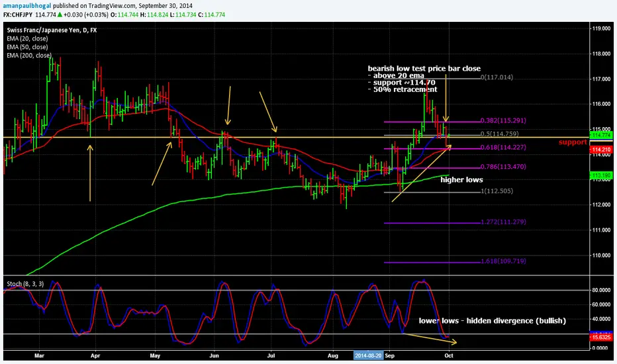Click the Aug label on time axis
Viewport: 617px width, 364px height.
(333, 356)
